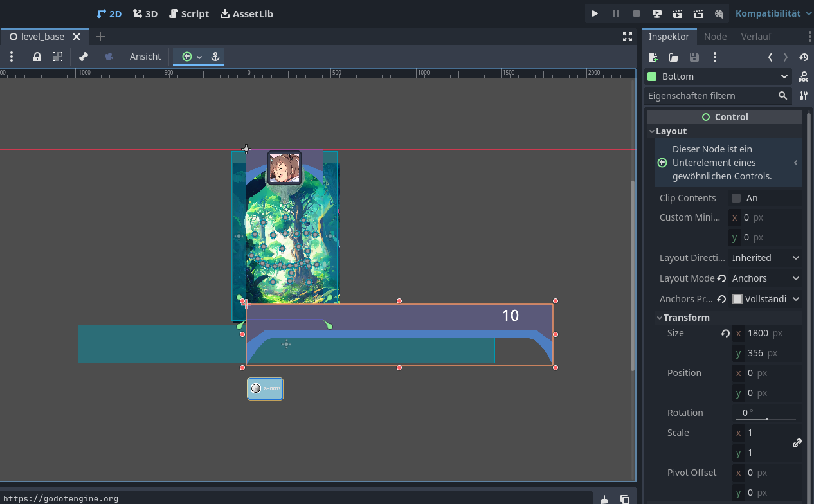Run the project with the play icon
Screen dimensions: 814x504
[x=595, y=14]
